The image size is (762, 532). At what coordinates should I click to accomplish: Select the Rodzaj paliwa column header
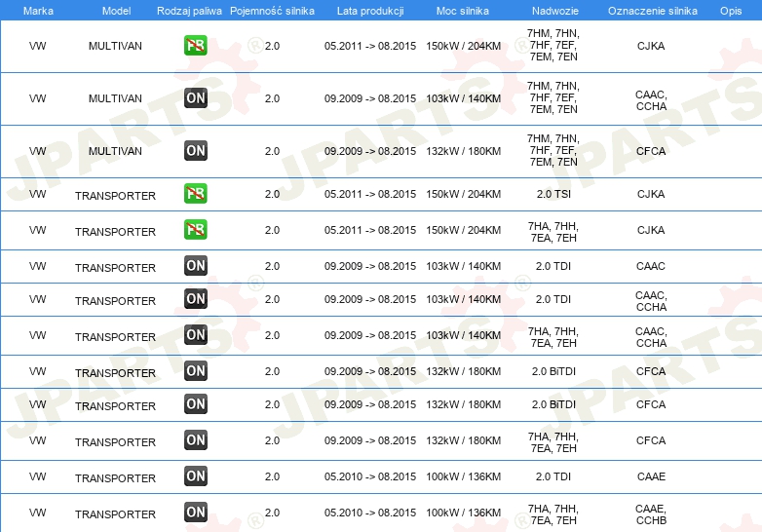tap(189, 10)
